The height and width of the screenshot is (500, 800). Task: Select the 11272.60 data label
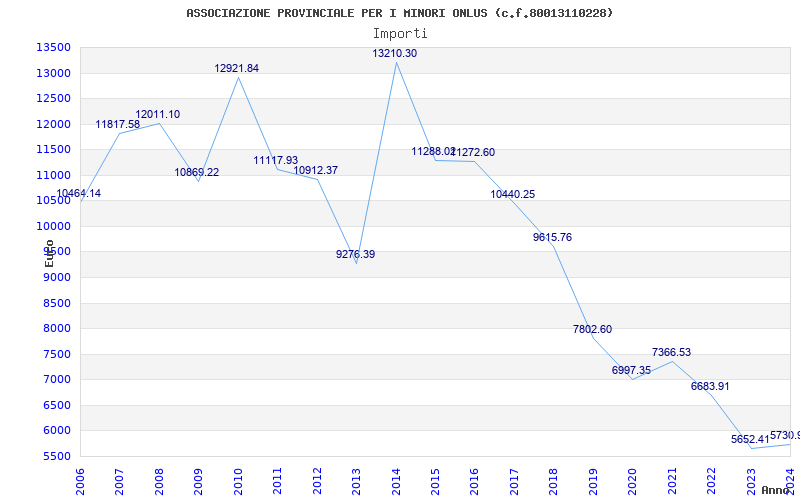(x=473, y=152)
